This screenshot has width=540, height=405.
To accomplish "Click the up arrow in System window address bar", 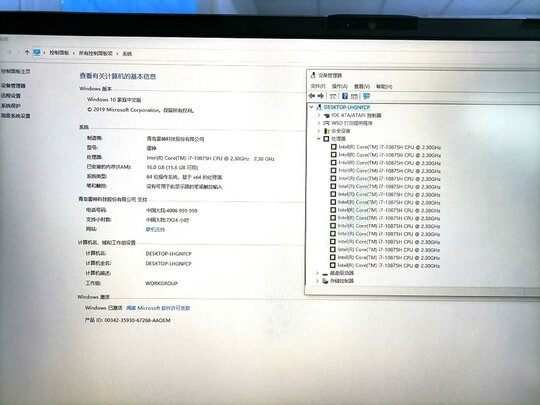I will 27,52.
